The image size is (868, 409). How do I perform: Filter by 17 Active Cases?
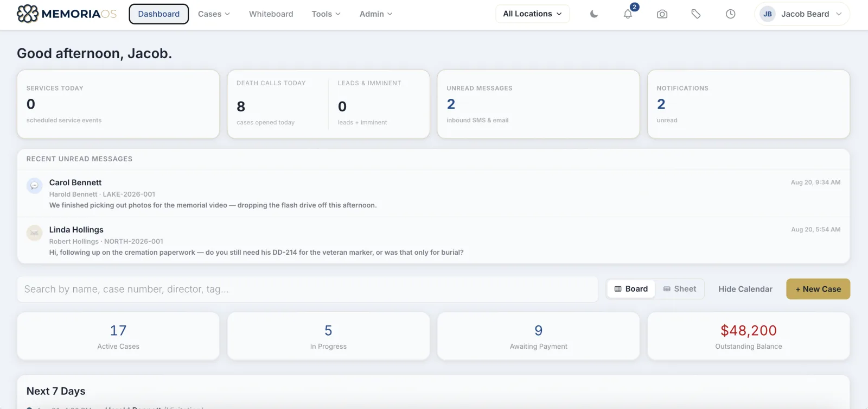point(118,336)
